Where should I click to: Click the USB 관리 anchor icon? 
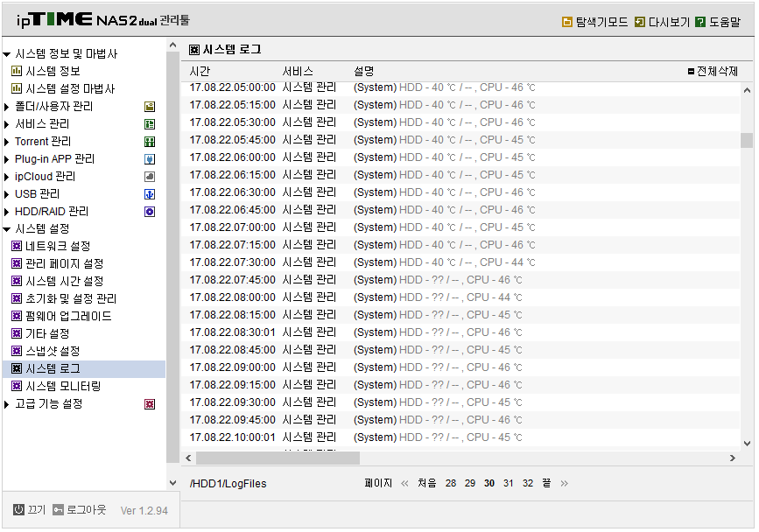coord(150,194)
